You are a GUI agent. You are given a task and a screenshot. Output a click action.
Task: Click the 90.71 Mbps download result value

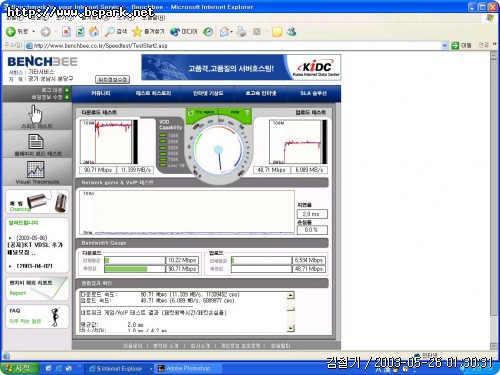click(97, 170)
